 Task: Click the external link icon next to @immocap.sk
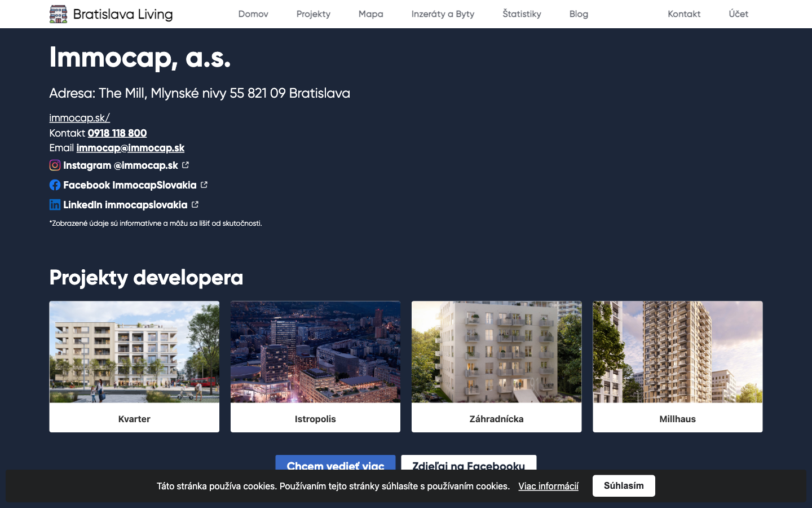click(x=186, y=165)
